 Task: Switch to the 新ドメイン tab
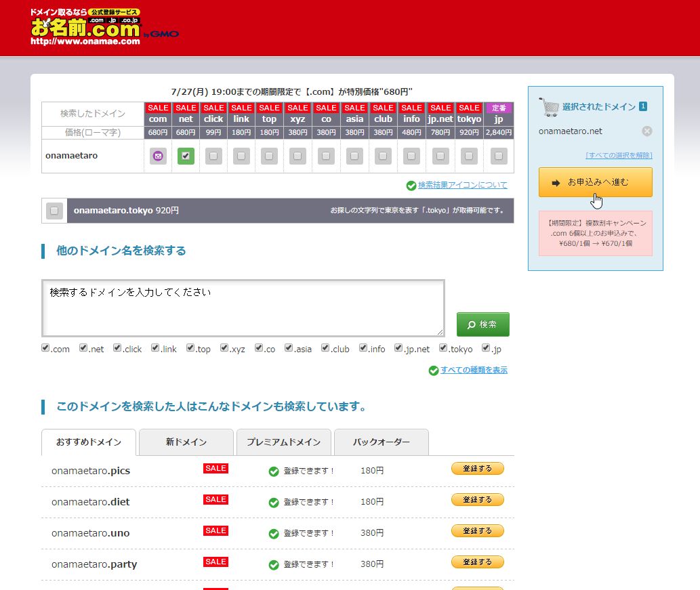click(186, 442)
